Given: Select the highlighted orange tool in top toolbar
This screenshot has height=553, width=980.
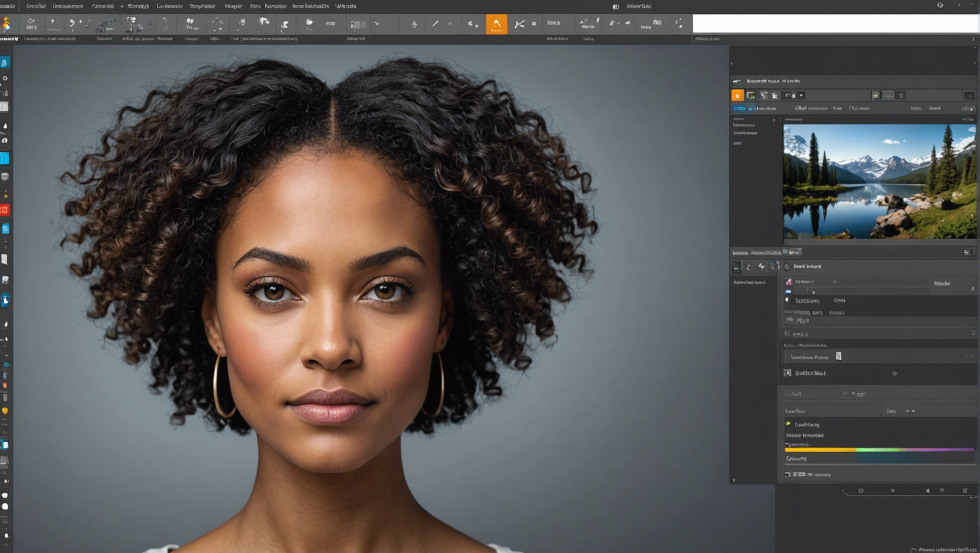Looking at the screenshot, I should [x=496, y=24].
